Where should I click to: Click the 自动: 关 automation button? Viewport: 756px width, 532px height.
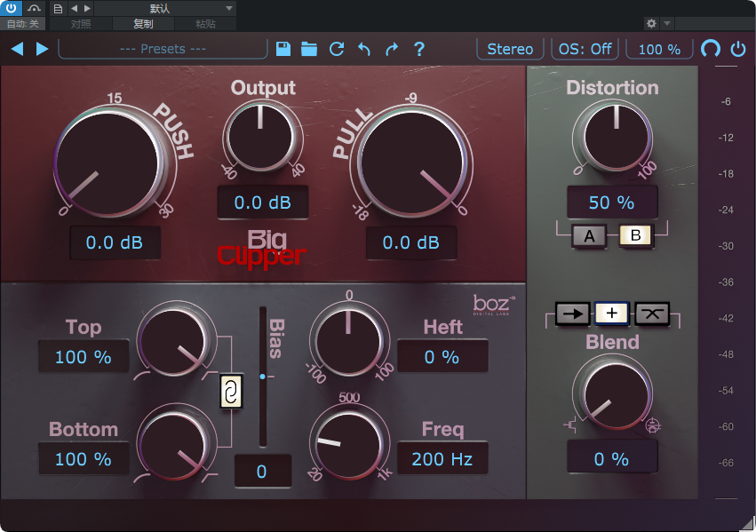(x=23, y=24)
